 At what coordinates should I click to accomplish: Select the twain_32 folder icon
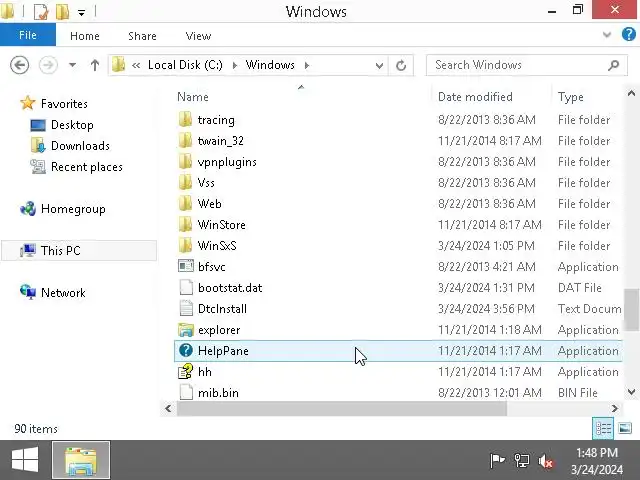(185, 141)
